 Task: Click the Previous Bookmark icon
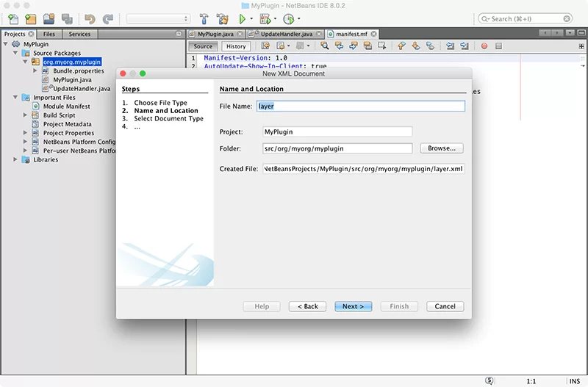point(401,46)
